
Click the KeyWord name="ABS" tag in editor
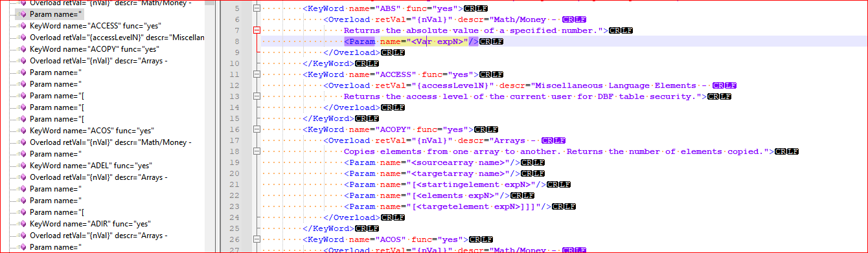(x=383, y=8)
